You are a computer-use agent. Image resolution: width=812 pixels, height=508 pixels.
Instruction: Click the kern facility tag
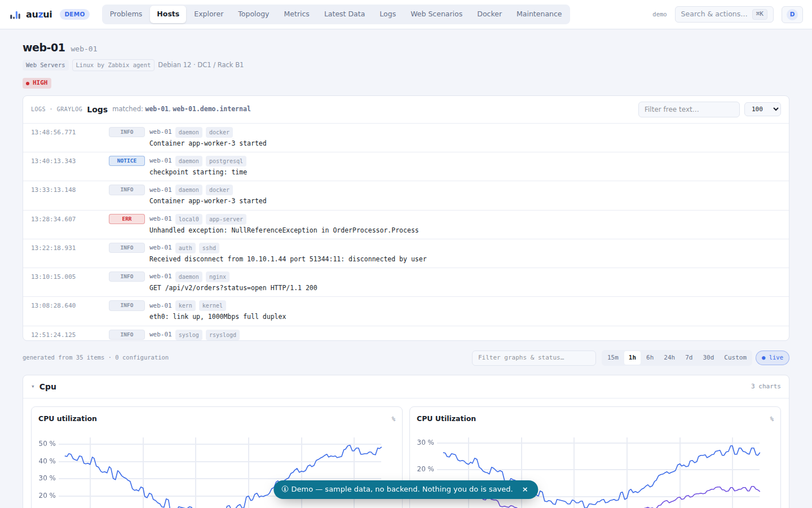click(x=185, y=306)
